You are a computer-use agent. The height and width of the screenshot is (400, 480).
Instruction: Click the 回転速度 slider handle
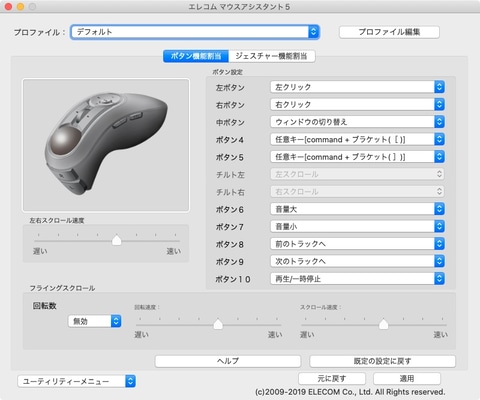[x=218, y=324]
